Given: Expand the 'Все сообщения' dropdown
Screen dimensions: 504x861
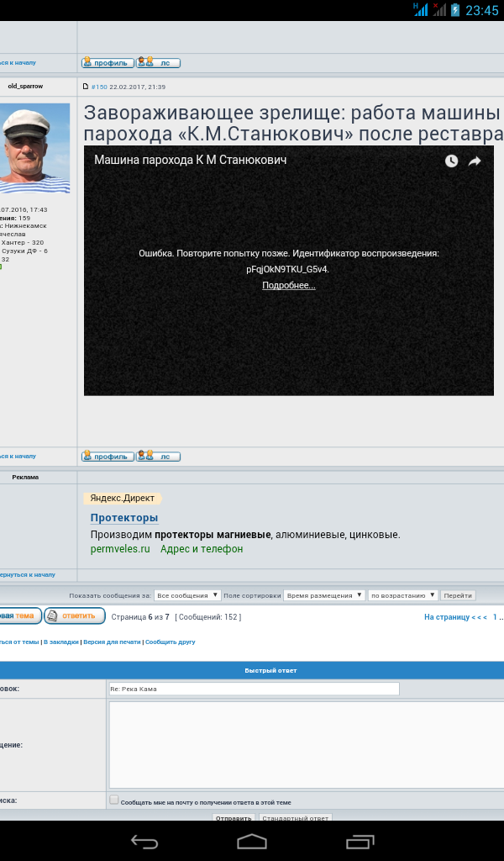Looking at the screenshot, I should pos(187,595).
